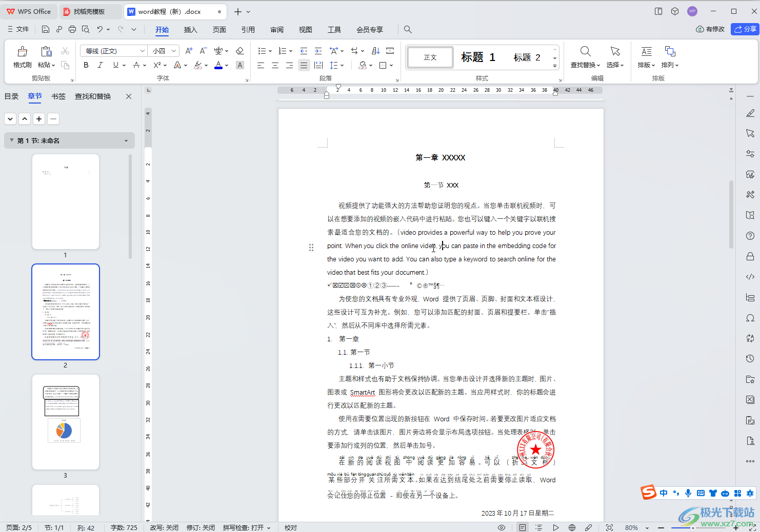
Task: Switch to the 视图 ribbon tab
Action: point(305,30)
